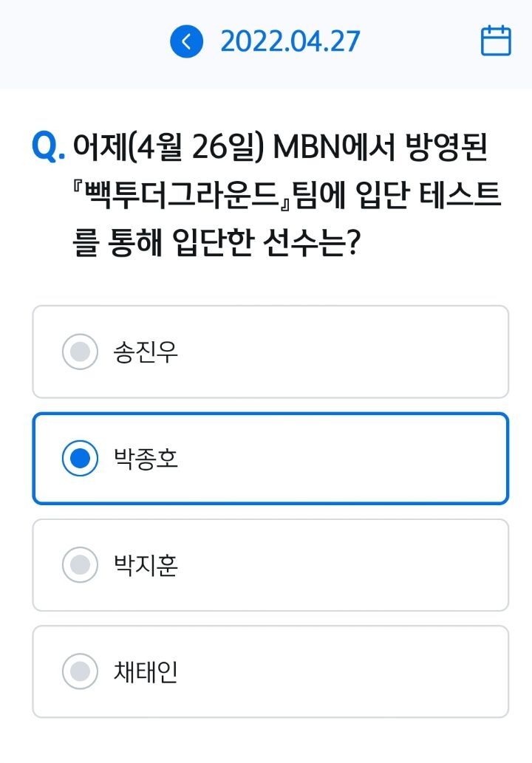Open the calendar date picker icon
This screenshot has height=763, width=532.
click(x=496, y=41)
